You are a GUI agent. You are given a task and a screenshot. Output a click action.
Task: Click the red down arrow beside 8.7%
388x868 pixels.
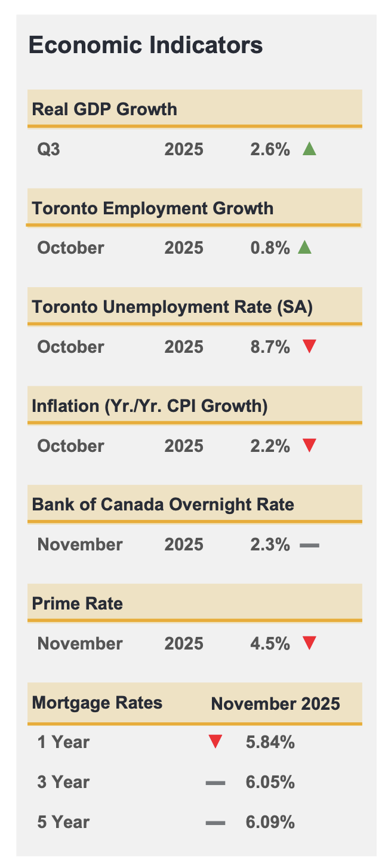[x=309, y=346]
